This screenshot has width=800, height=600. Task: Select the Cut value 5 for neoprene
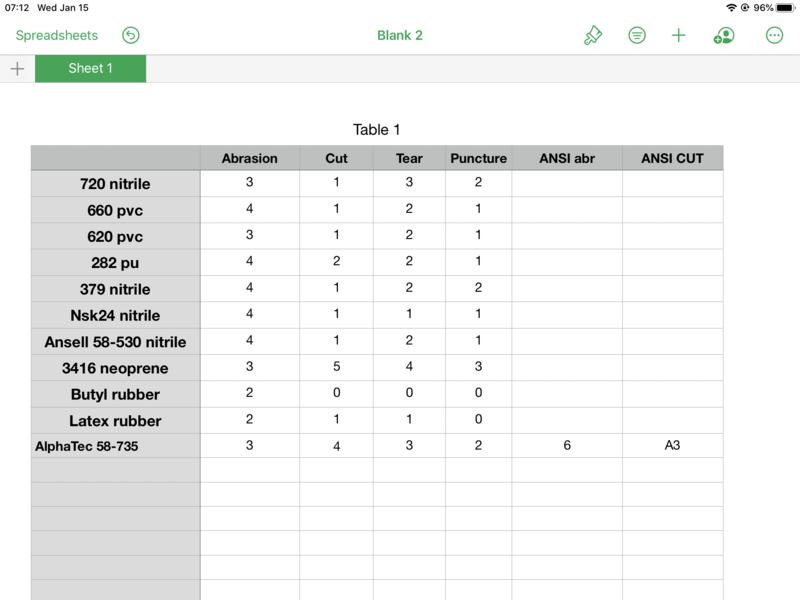[336, 367]
